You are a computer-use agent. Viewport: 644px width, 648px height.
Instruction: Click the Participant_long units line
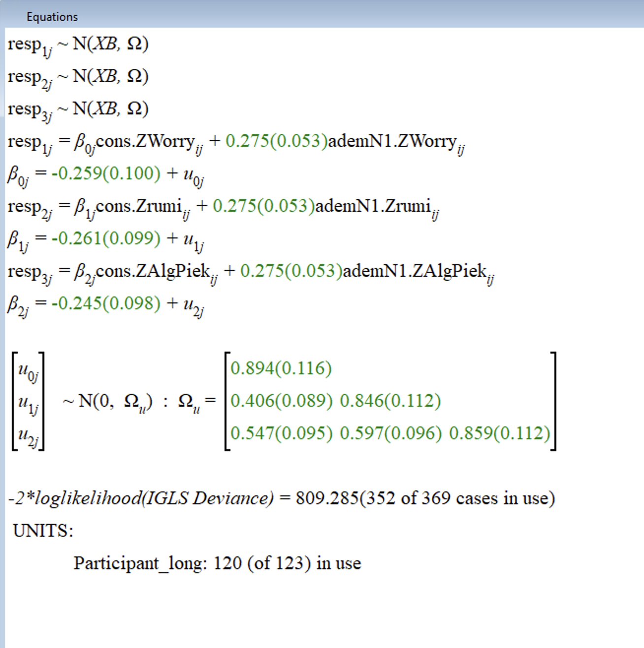coord(217,563)
